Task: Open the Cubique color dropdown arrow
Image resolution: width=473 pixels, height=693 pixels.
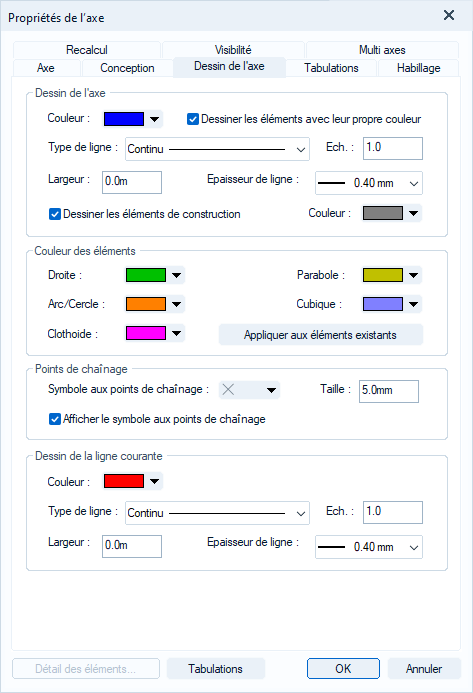Action: point(413,304)
